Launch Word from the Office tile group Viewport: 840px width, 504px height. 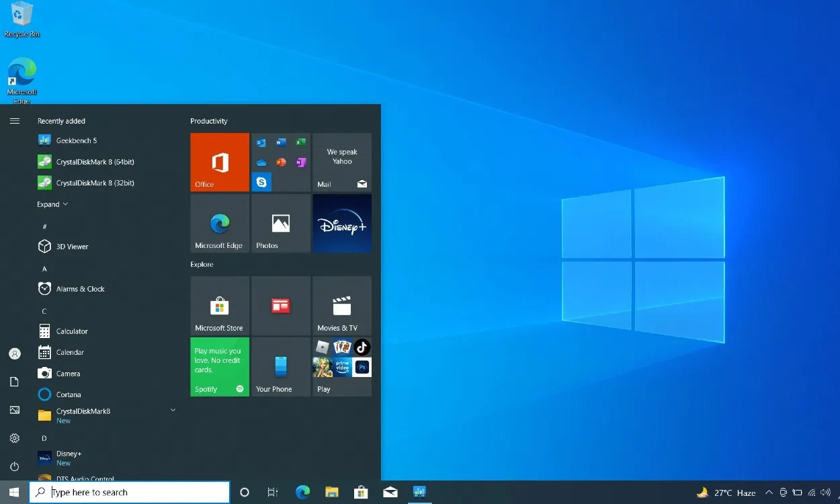(x=281, y=142)
